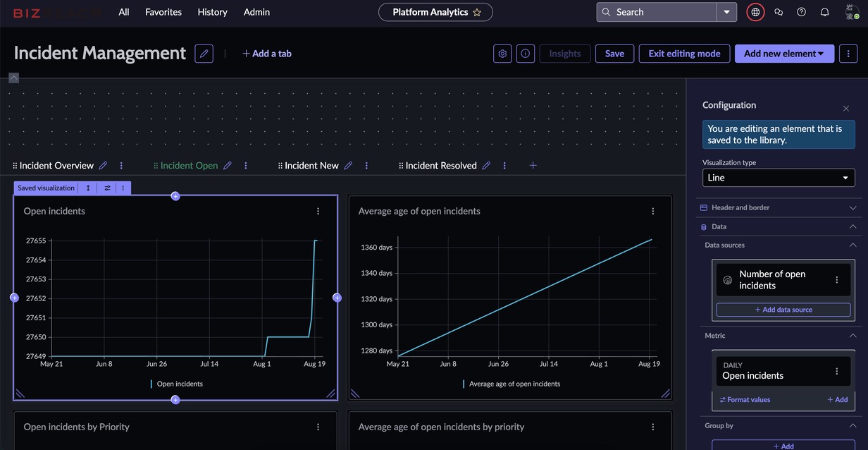The image size is (868, 450).
Task: Open the Average age of open incidents widget menu
Action: click(x=653, y=211)
